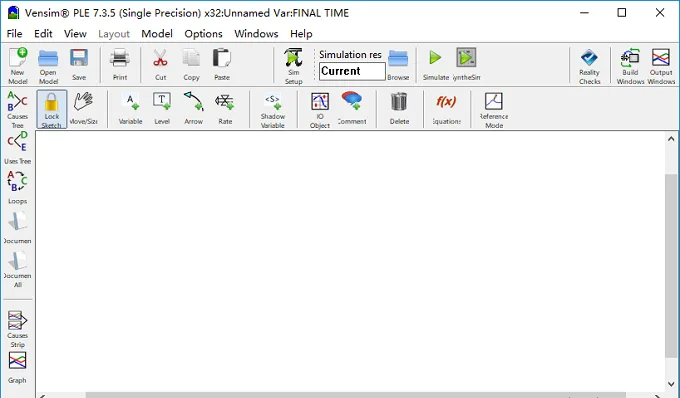Open the Equations editor

[x=446, y=109]
